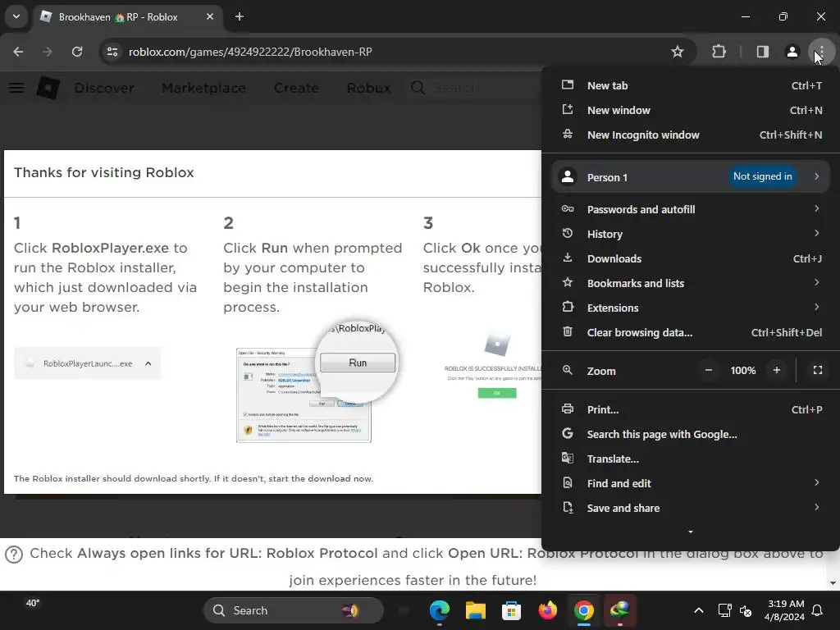This screenshot has height=630, width=840.
Task: Expand the Extensions submenu
Action: pos(691,308)
